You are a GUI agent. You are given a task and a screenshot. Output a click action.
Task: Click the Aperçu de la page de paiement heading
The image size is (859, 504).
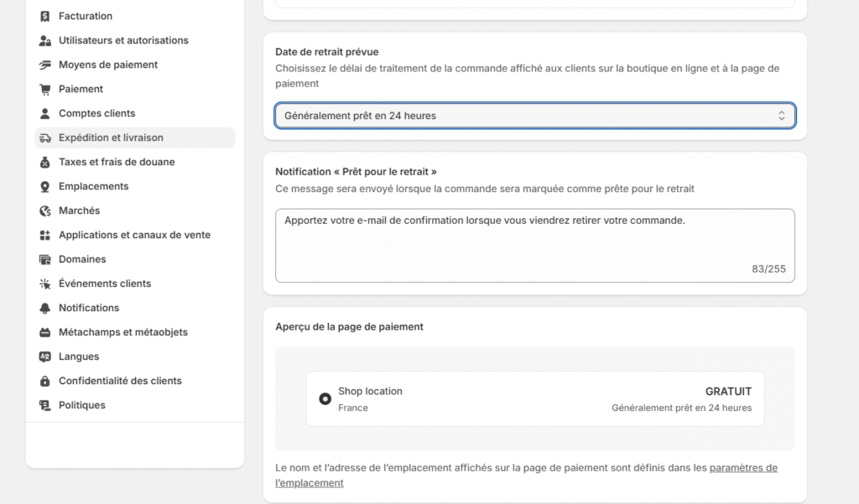[349, 327]
